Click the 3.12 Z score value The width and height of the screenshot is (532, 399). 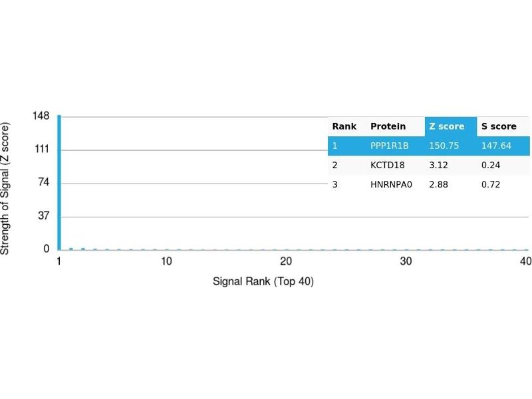coord(438,165)
